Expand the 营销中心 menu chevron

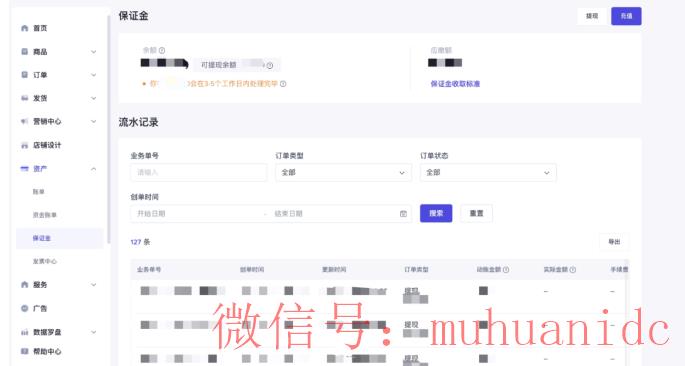93,121
